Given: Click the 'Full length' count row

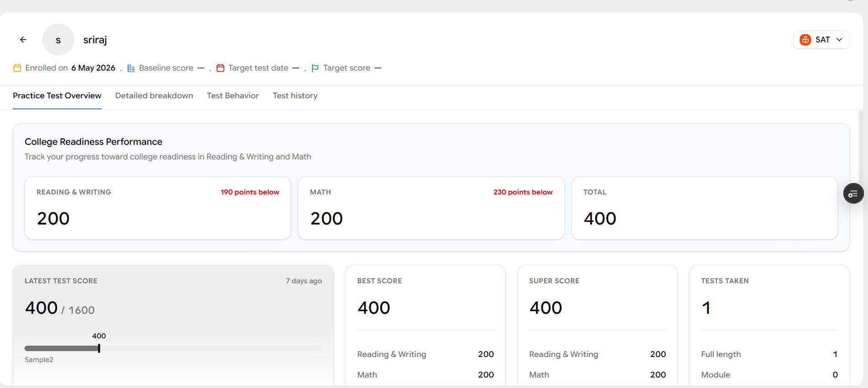Looking at the screenshot, I should pos(769,354).
